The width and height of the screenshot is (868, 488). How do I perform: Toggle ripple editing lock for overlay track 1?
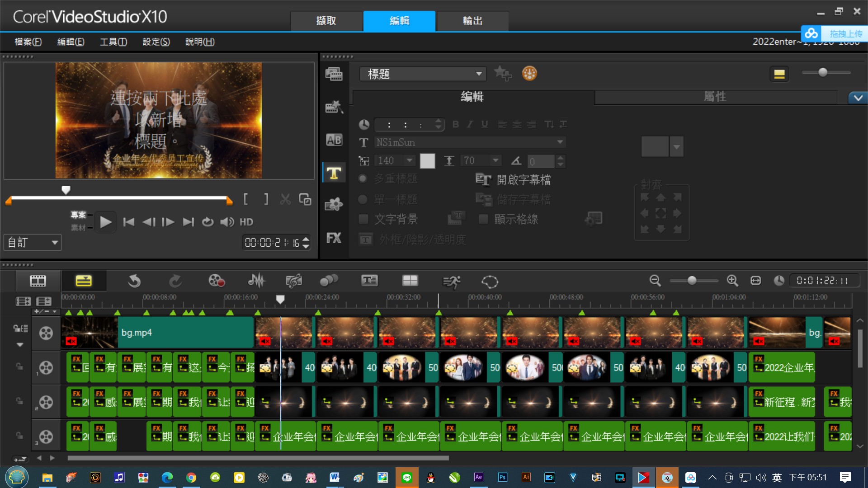coord(19,366)
